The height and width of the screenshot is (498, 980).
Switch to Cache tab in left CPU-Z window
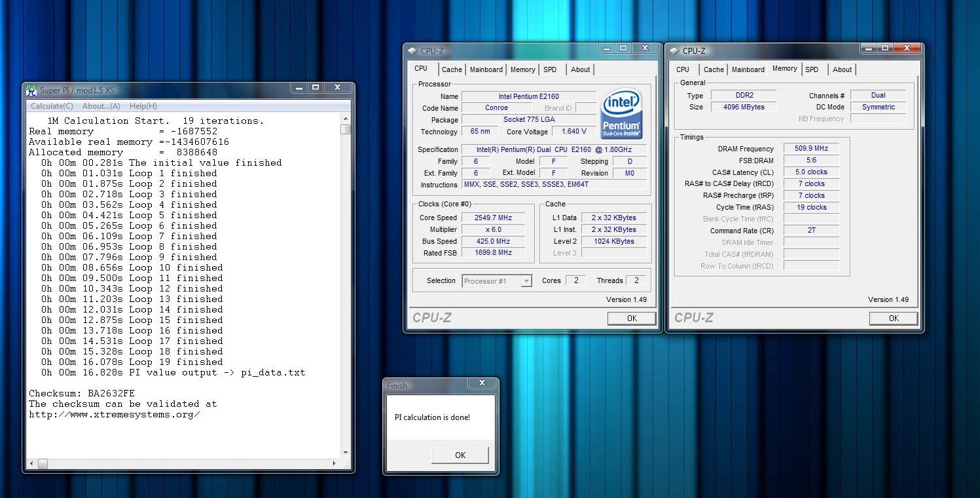[x=452, y=69]
